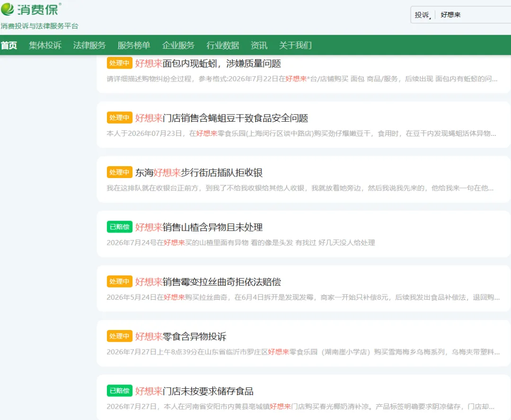The width and height of the screenshot is (511, 420).
Task: Open complaint 好想来面包内现蚯蚓，涉嫌质量问题
Action: [208, 63]
